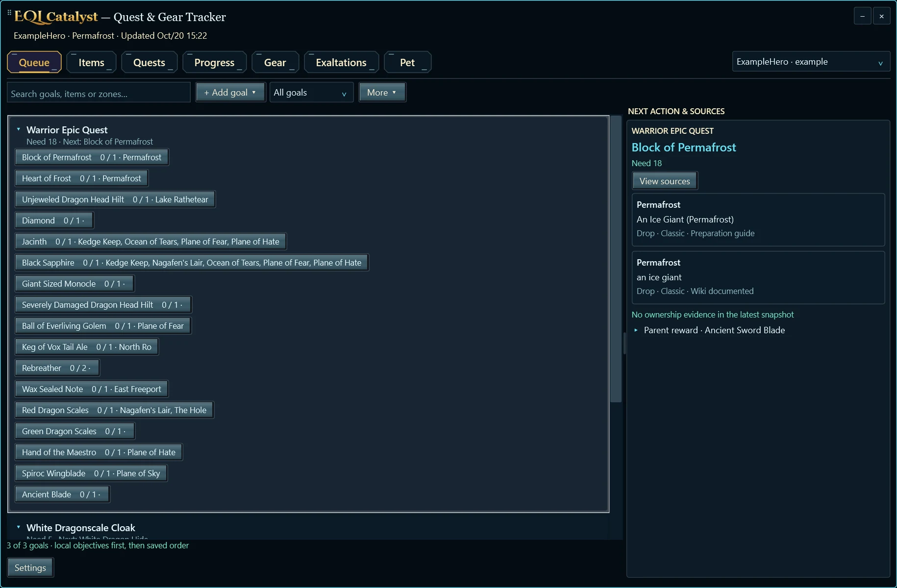Select the Diamond item chip
The image size is (897, 588).
[54, 220]
